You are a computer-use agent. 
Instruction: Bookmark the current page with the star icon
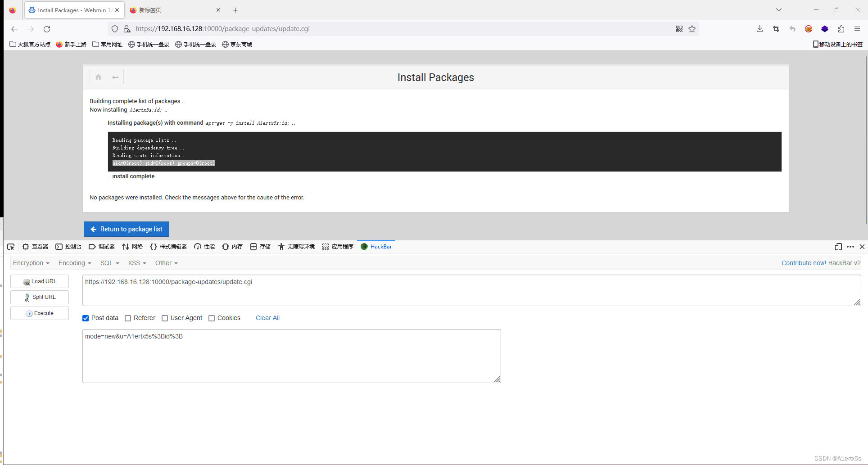(x=692, y=28)
